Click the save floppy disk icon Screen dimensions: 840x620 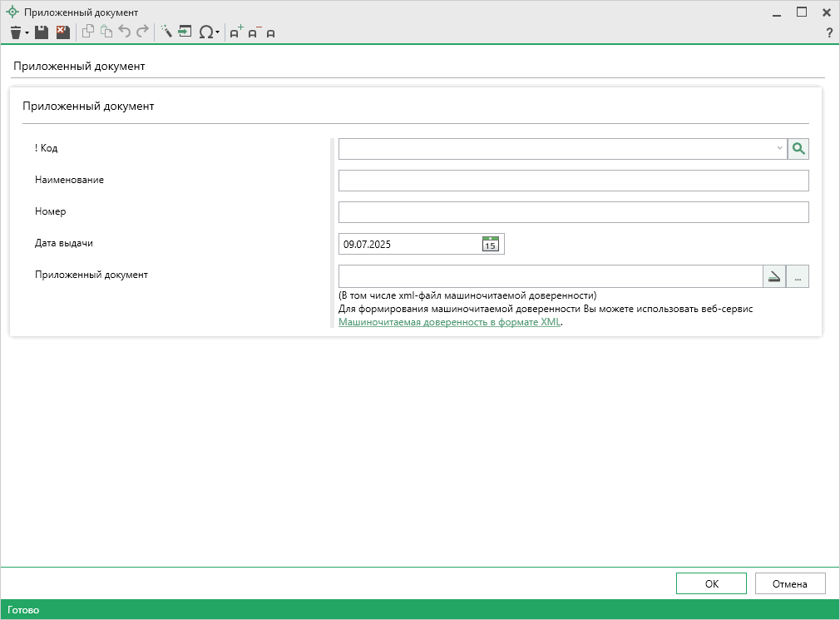click(x=42, y=32)
